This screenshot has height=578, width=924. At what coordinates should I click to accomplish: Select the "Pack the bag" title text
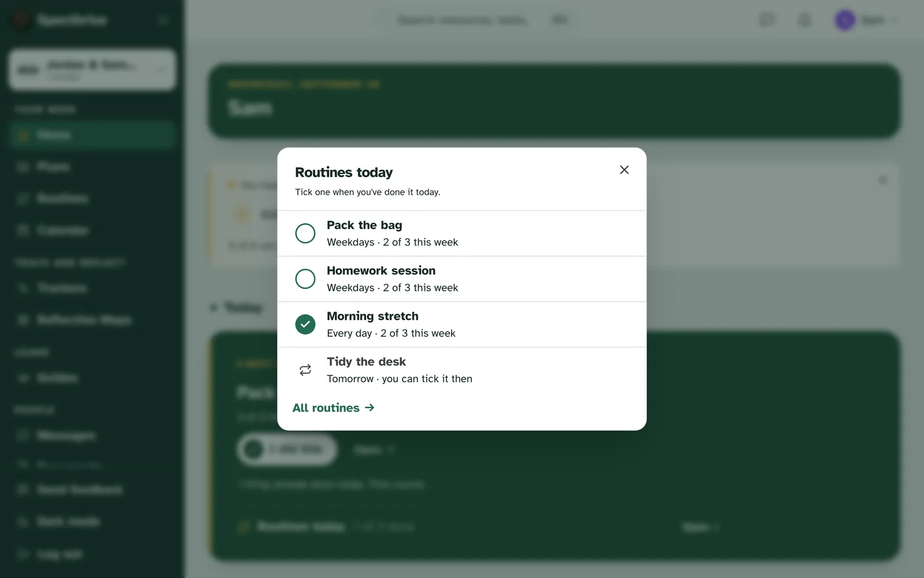(x=364, y=225)
